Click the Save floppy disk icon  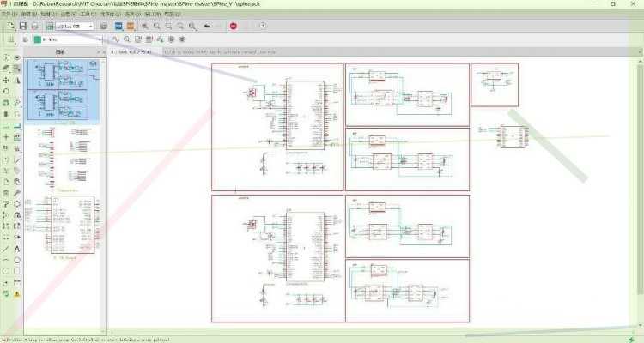(x=23, y=27)
